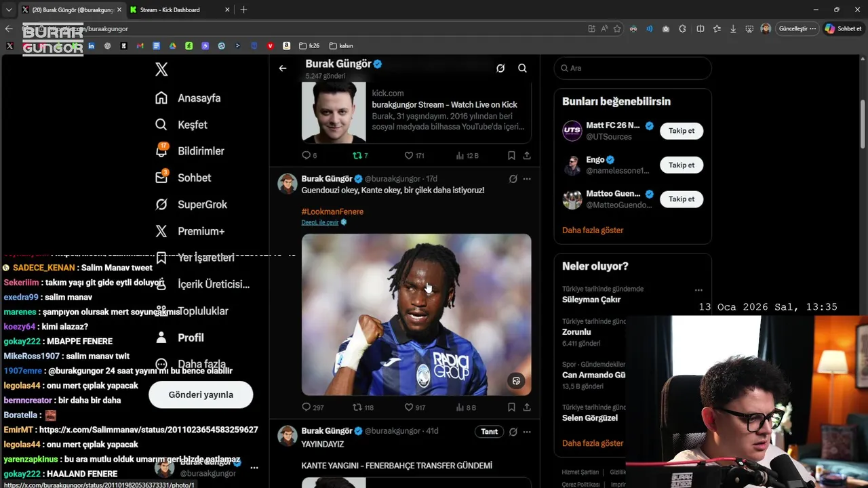
Task: View analytics of Guendouzi post (8 B)
Action: [x=466, y=407]
